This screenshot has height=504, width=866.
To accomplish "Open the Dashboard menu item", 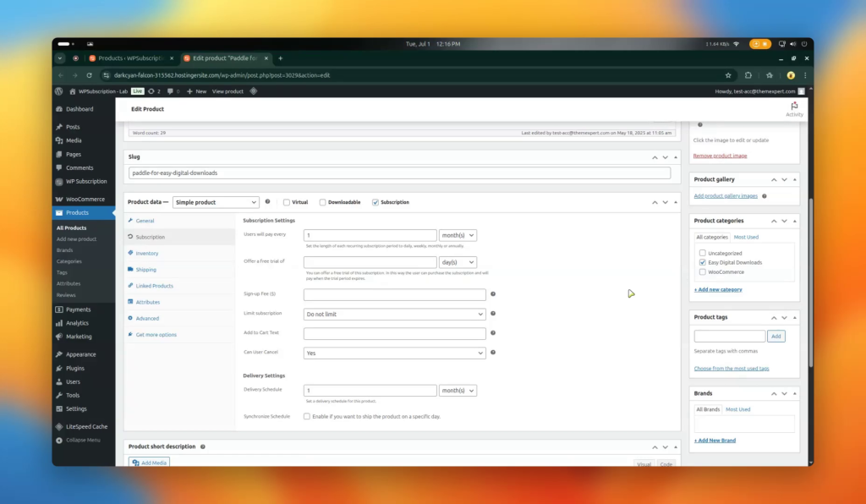I will 79,109.
